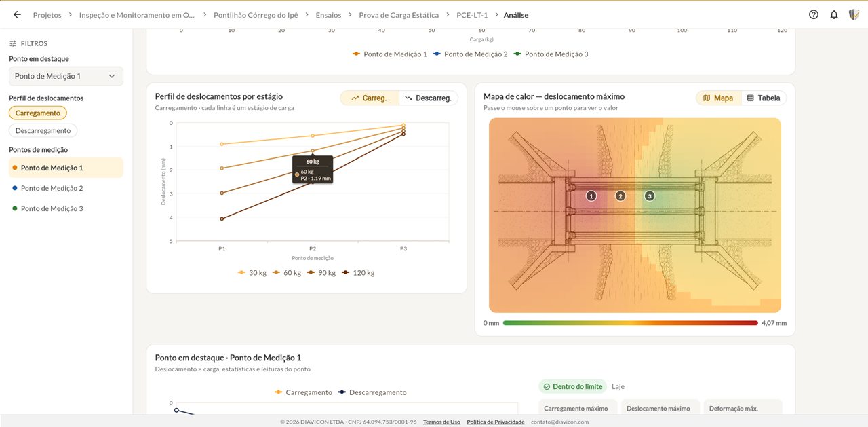Toggle 120 kg legend series
Screen dimensions: 868x427
358,273
